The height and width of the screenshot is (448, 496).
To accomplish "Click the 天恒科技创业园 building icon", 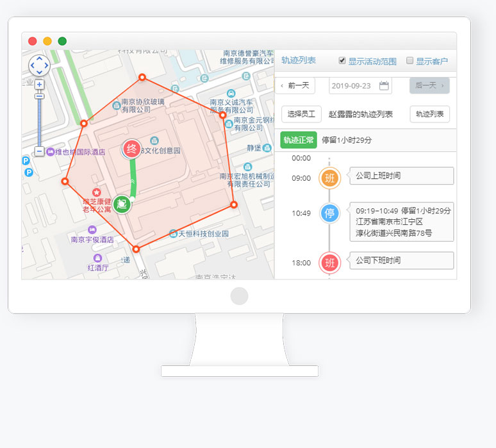I will pyautogui.click(x=173, y=234).
